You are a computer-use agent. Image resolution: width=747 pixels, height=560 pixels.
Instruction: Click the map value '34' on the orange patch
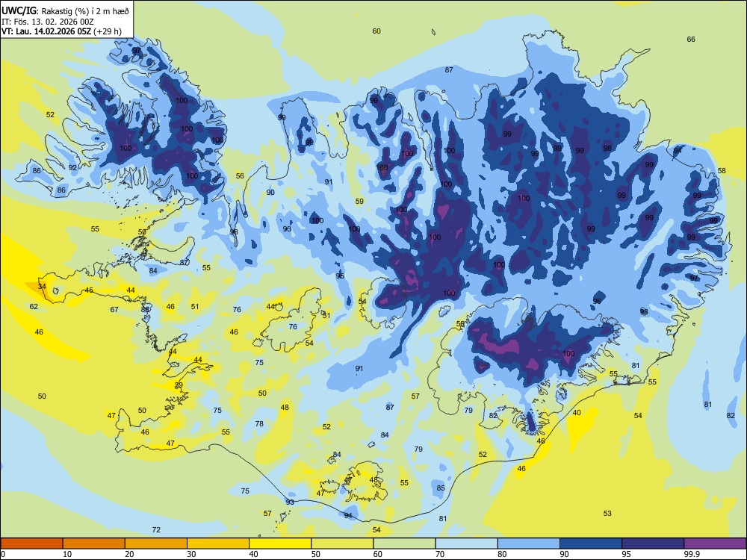(x=42, y=286)
